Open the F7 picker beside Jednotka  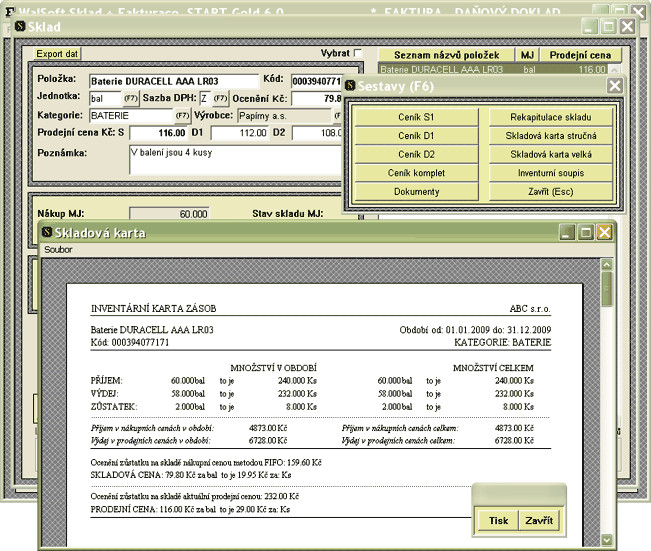point(131,98)
